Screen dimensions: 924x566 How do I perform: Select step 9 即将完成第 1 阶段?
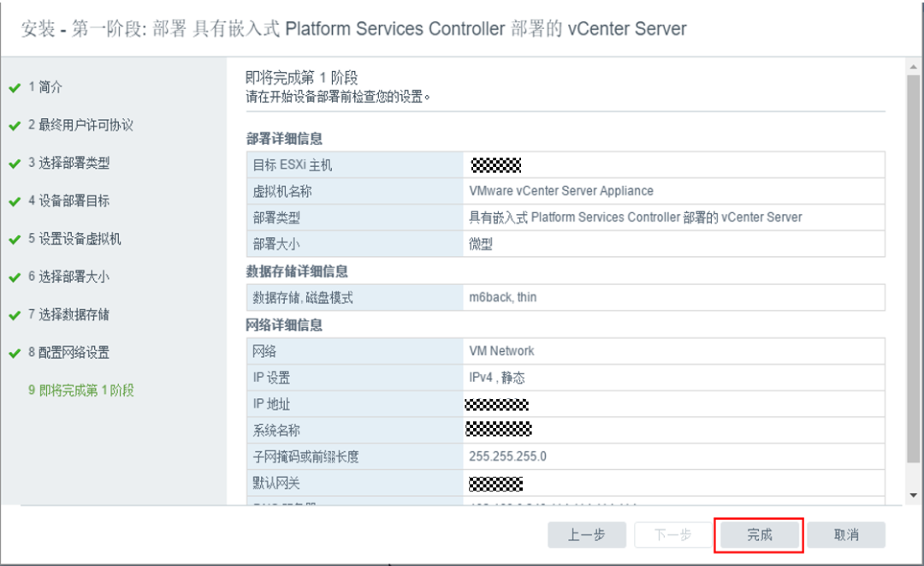click(x=81, y=390)
